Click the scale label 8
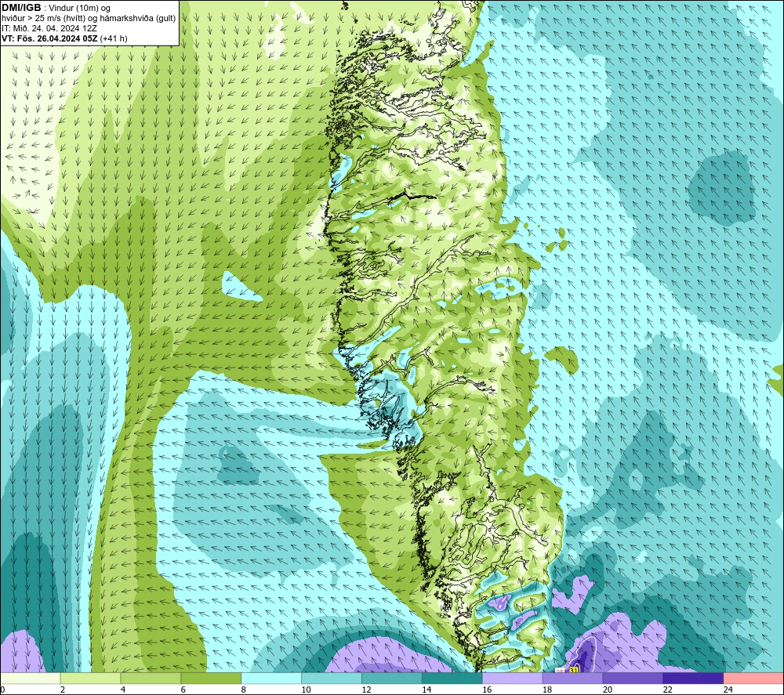This screenshot has height=695, width=784. 244,690
